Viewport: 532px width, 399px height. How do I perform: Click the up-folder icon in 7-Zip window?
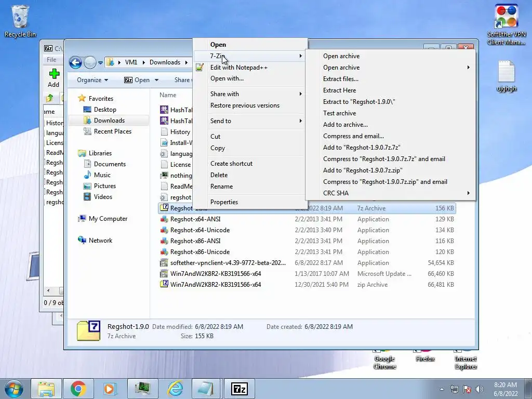click(x=49, y=98)
